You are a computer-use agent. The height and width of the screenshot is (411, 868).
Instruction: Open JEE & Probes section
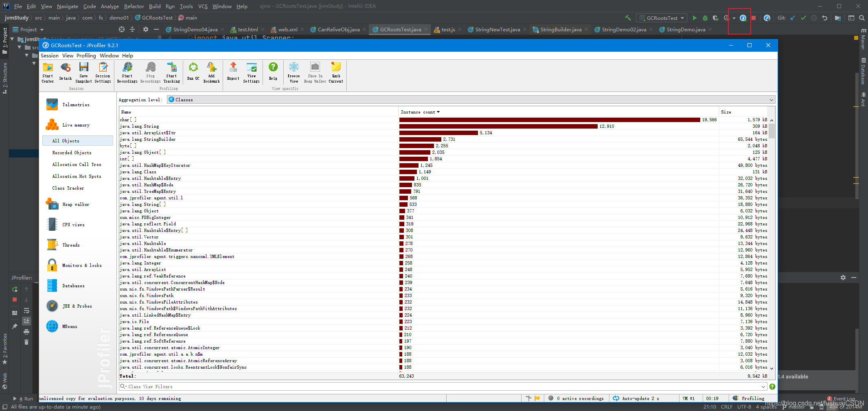point(77,306)
